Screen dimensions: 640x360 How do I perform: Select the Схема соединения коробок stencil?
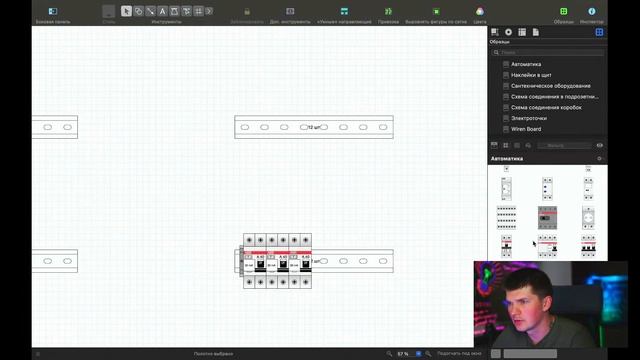coord(548,107)
